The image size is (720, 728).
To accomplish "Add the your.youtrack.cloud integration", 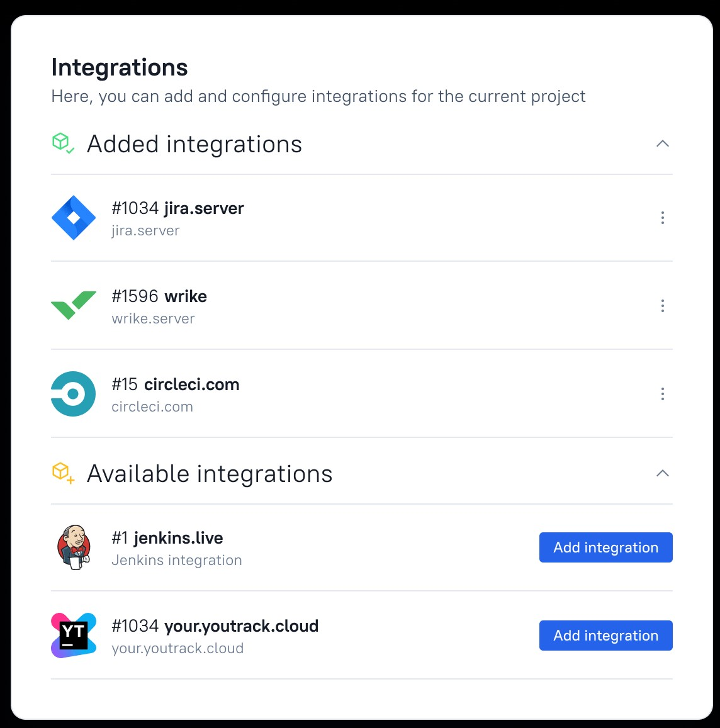I will [605, 636].
